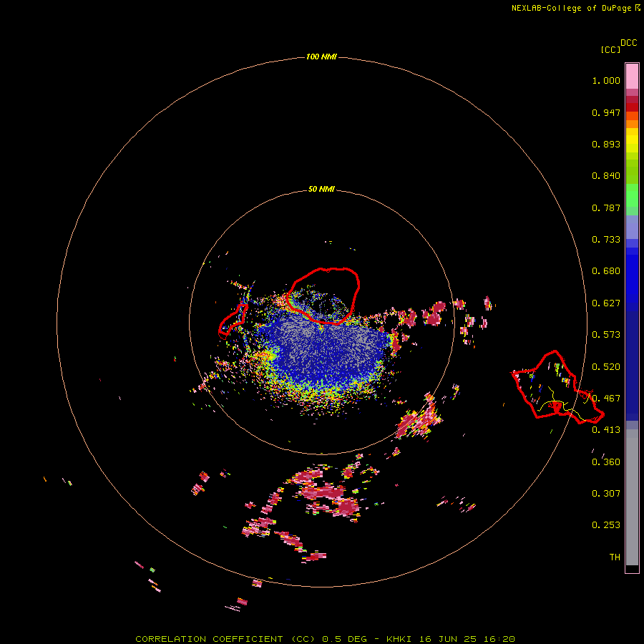Click the 0.733 color scale value
This screenshot has height=644, width=644.
tap(606, 240)
